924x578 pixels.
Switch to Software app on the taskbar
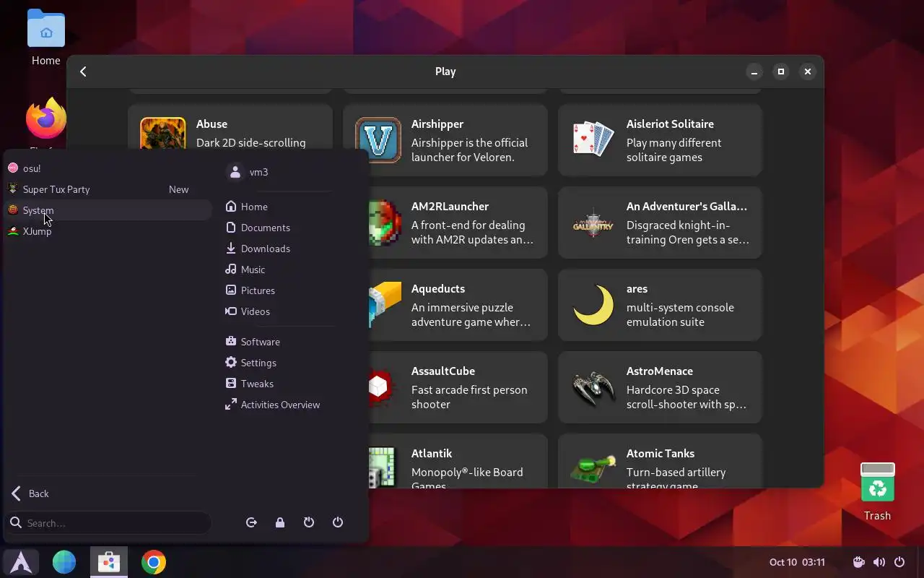pyautogui.click(x=109, y=562)
